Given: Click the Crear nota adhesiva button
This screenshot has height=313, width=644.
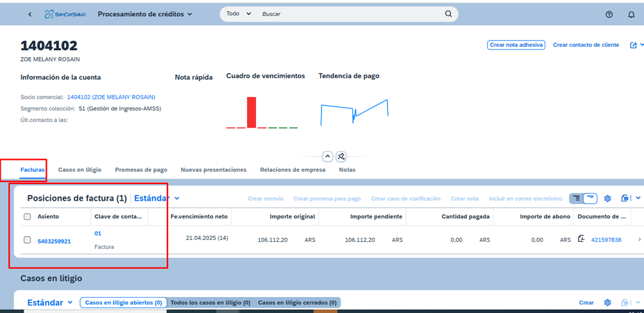Looking at the screenshot, I should (516, 45).
